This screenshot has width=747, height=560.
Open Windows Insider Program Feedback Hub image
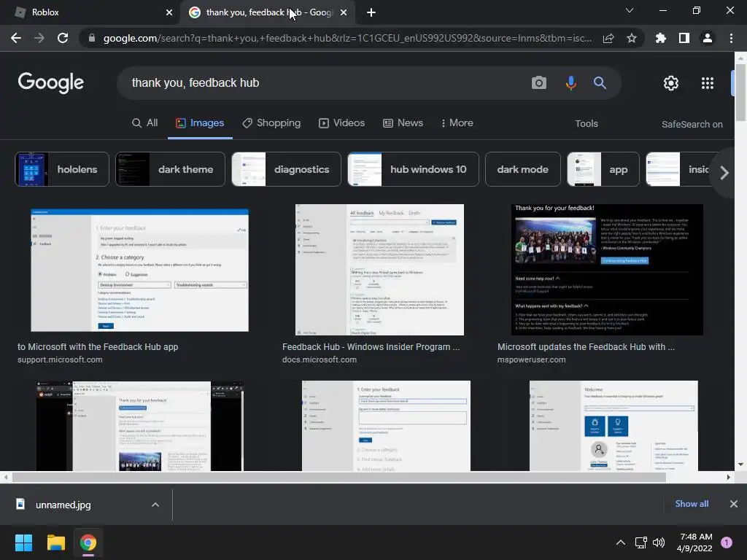[379, 270]
